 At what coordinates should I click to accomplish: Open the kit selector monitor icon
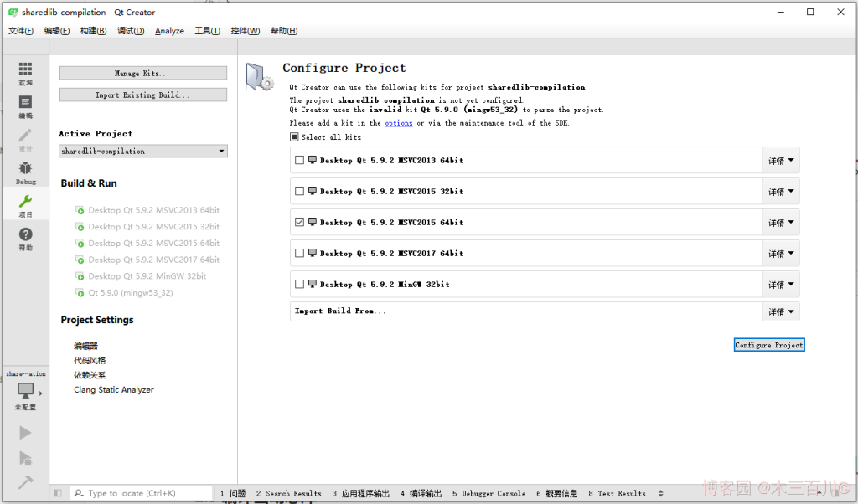tap(26, 391)
